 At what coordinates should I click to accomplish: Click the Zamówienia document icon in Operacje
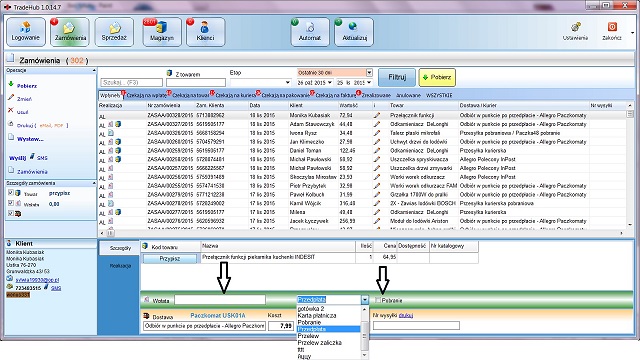[x=11, y=170]
